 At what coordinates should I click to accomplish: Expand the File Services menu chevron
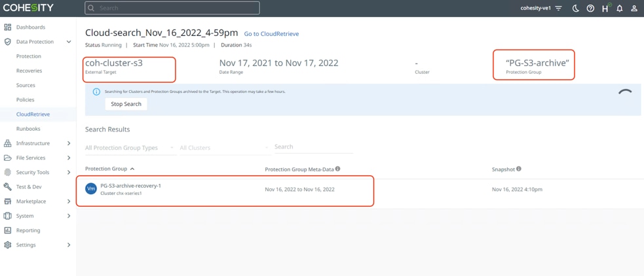(x=69, y=158)
